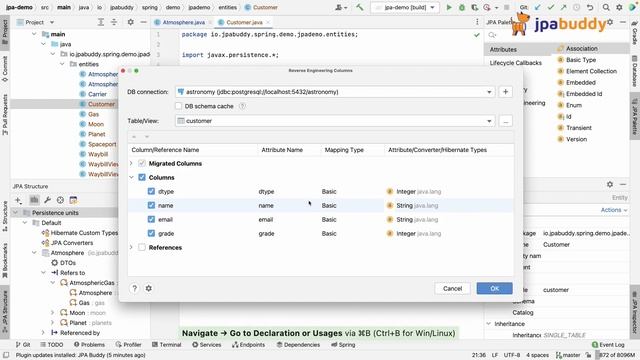Viewport: 640px width, 360px height.
Task: Uncheck the Columns group checkbox
Action: coord(142,177)
